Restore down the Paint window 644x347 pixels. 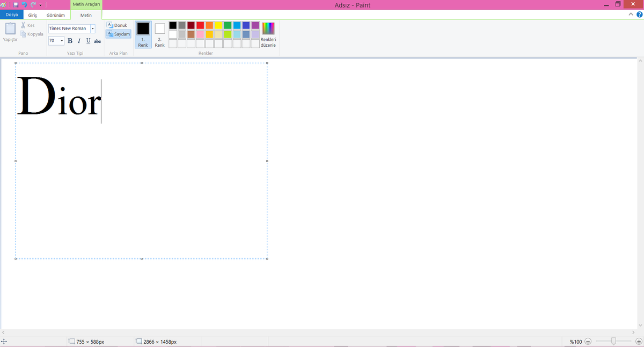click(618, 4)
